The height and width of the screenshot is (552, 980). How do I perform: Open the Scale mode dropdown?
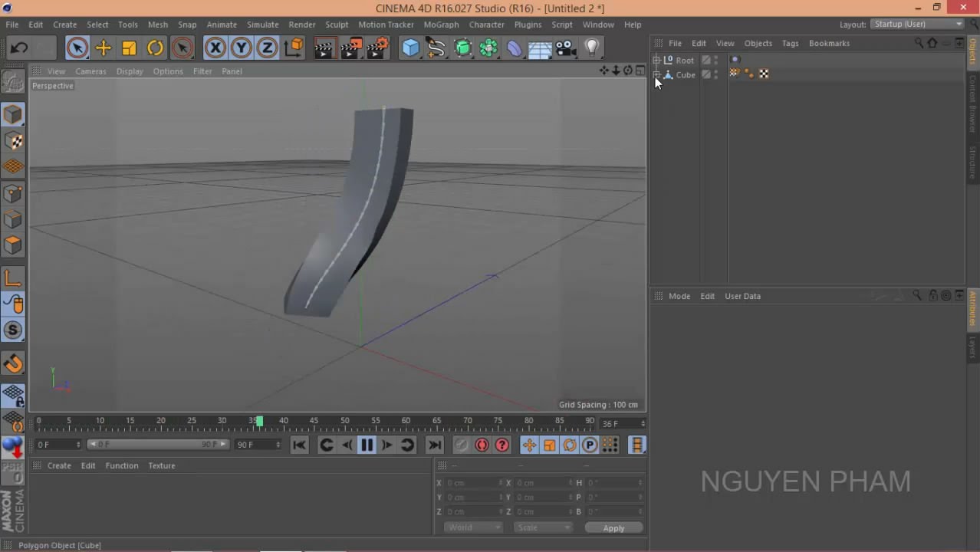coord(544,527)
